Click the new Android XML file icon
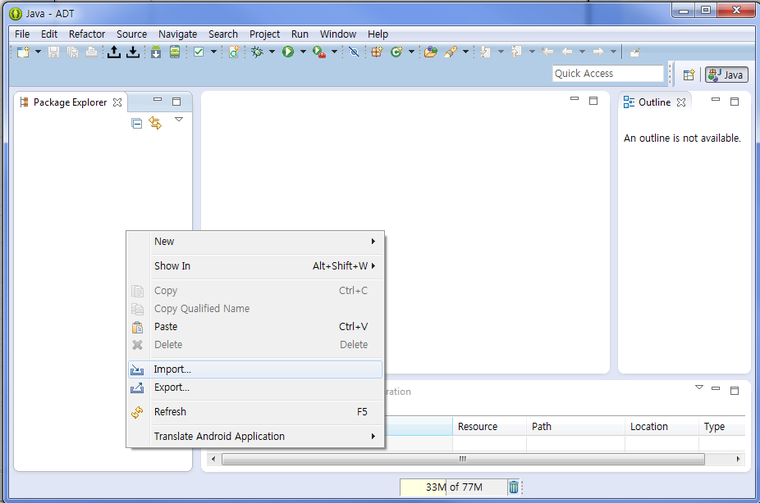The width and height of the screenshot is (760, 503). (234, 52)
